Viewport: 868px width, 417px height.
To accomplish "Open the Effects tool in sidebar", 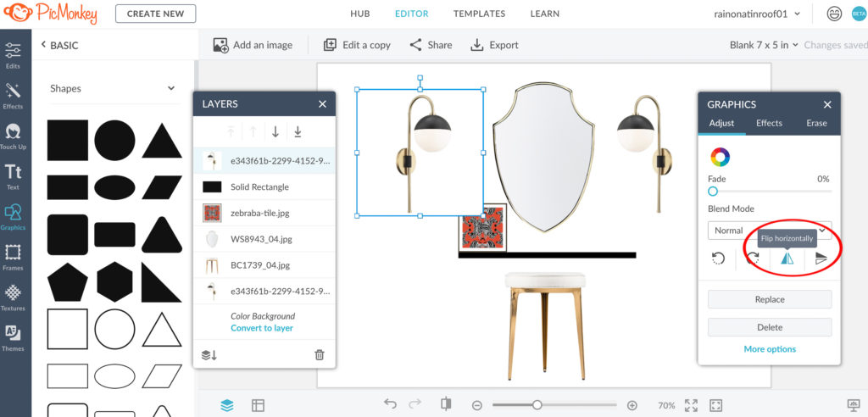I will click(13, 96).
